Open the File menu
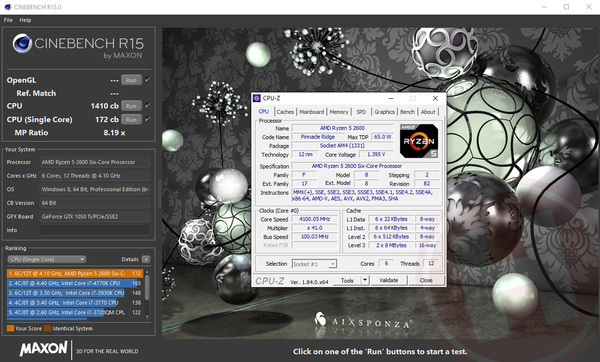600x362 pixels. coord(8,20)
